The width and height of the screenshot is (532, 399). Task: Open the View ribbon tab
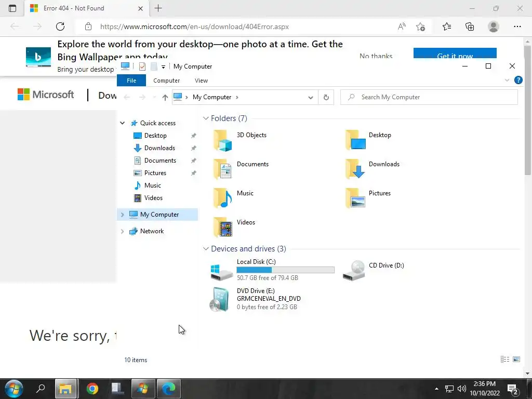click(201, 81)
